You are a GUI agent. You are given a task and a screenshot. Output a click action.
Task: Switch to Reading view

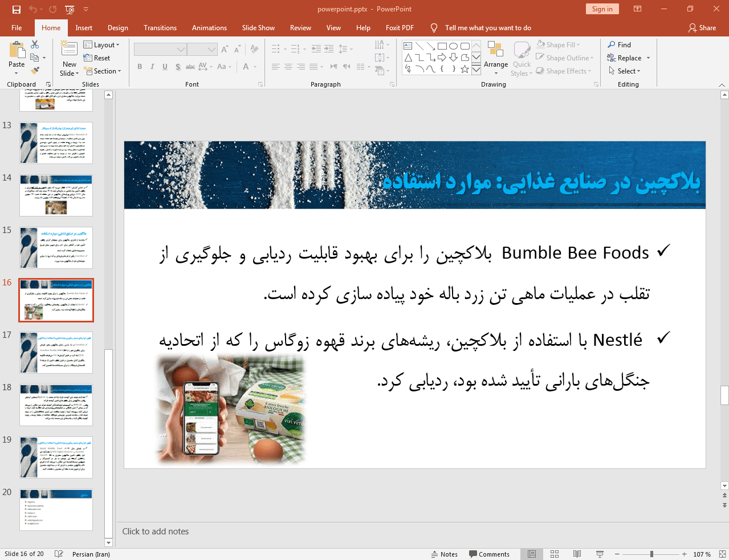(x=577, y=554)
